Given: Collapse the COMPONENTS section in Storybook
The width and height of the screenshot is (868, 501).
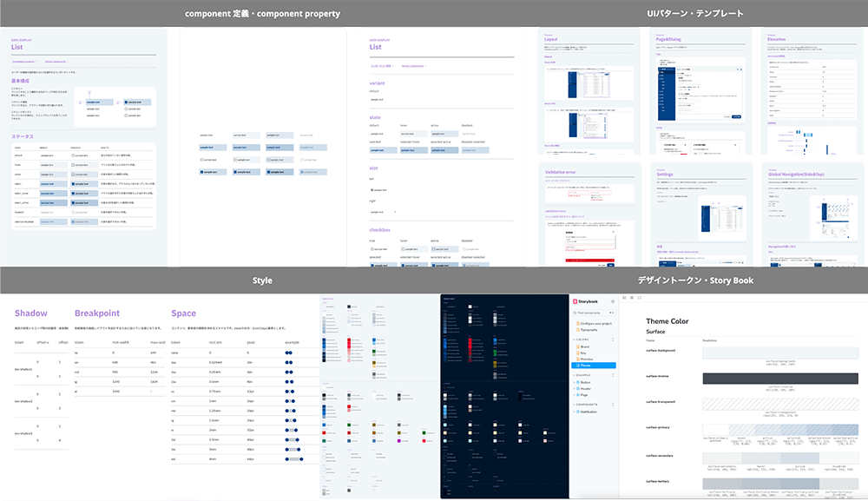Looking at the screenshot, I should click(586, 405).
